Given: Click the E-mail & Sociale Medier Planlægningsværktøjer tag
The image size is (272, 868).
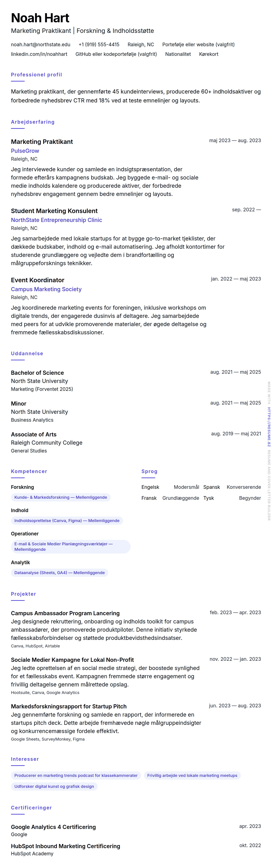Looking at the screenshot, I should tap(70, 547).
